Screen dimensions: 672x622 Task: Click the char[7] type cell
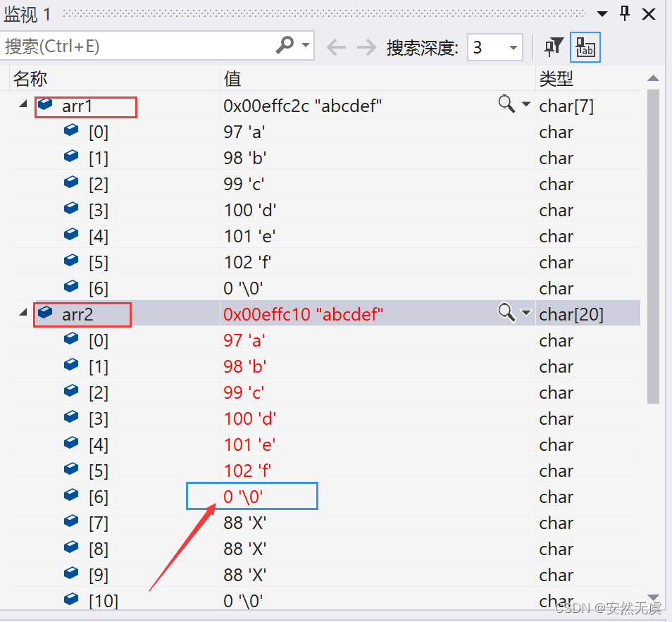click(x=566, y=106)
